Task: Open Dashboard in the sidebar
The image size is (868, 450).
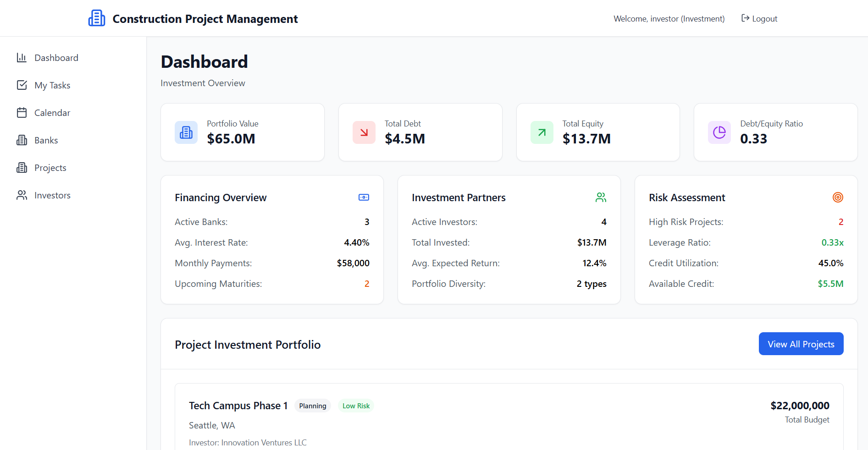Action: [x=56, y=58]
